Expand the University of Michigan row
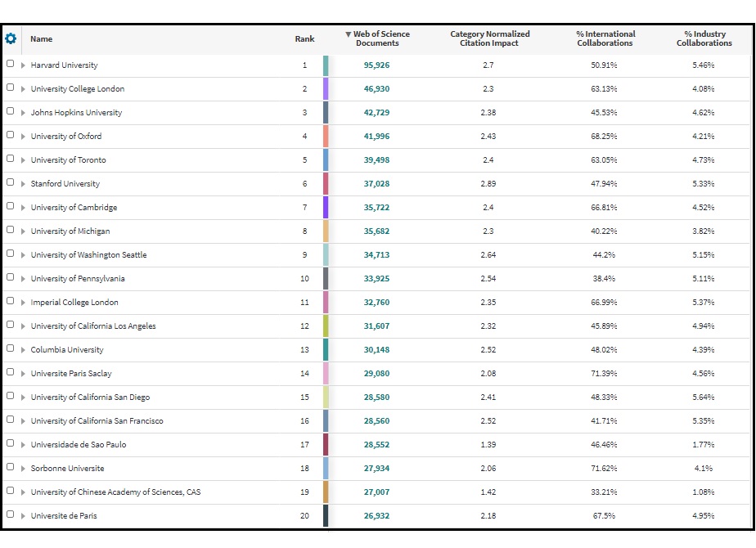The image size is (756, 548). tap(23, 231)
